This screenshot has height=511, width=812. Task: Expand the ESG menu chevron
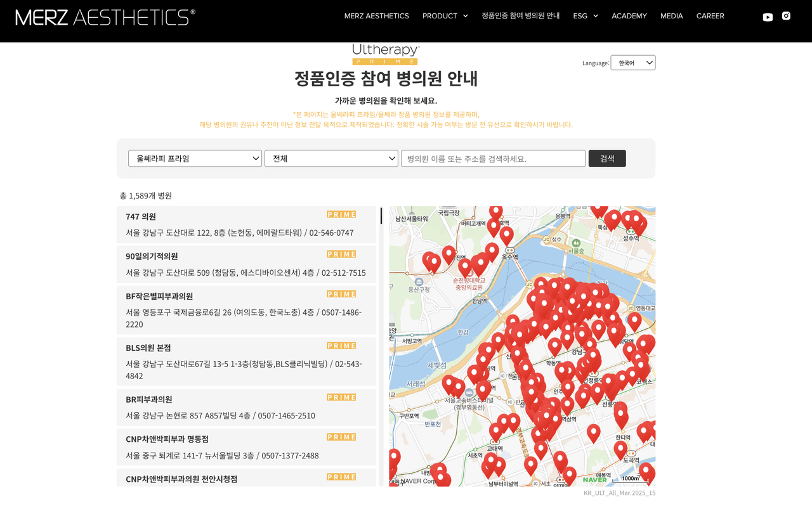(x=596, y=16)
